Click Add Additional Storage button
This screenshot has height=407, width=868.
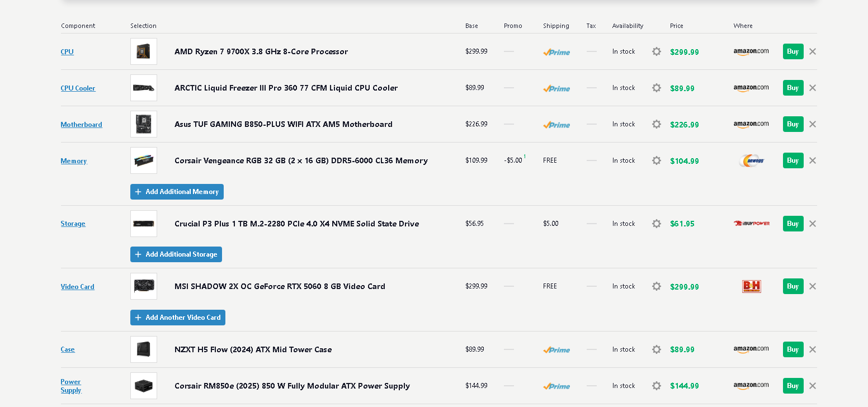tap(176, 254)
